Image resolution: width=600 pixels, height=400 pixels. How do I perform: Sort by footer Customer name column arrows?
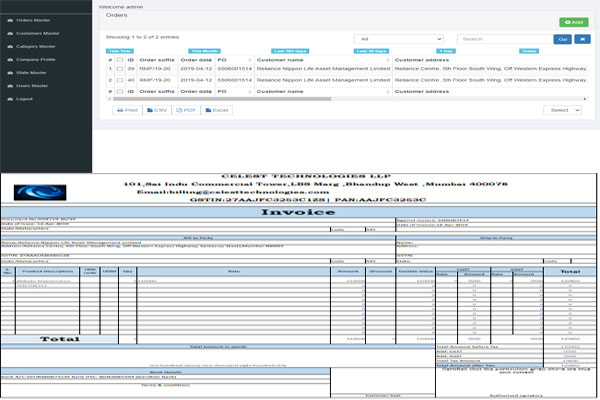pos(388,92)
